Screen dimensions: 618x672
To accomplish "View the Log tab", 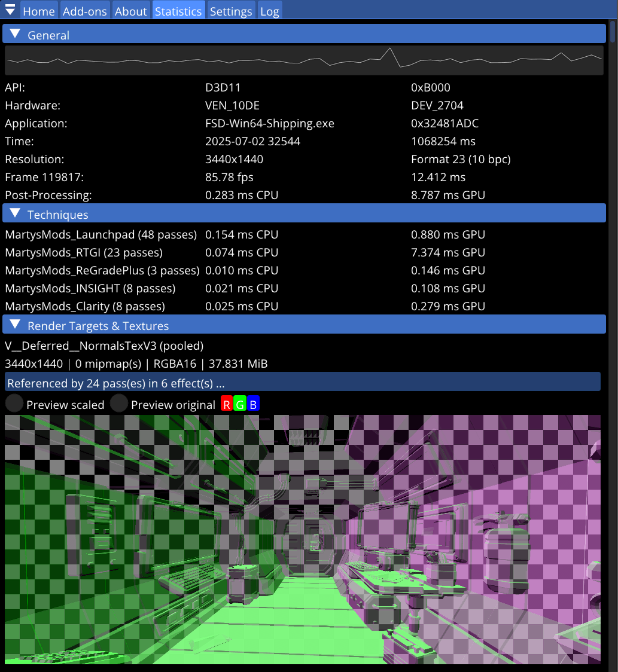I will (x=270, y=11).
